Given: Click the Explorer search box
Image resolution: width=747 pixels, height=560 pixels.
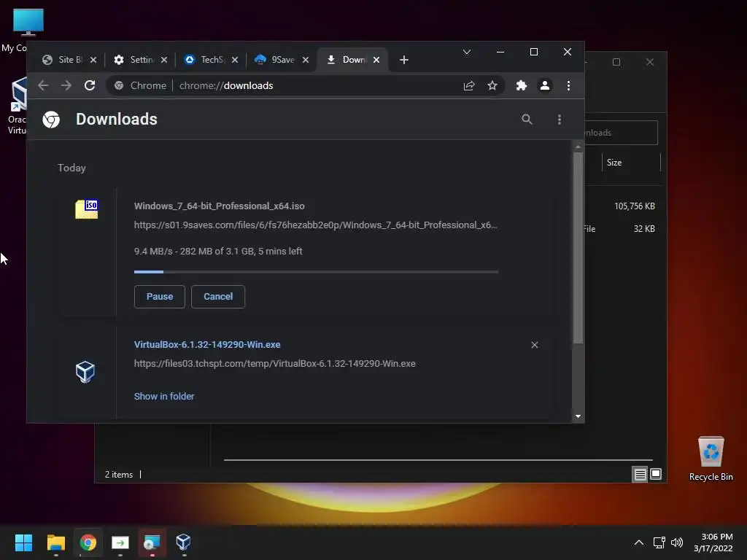Looking at the screenshot, I should 622,133.
